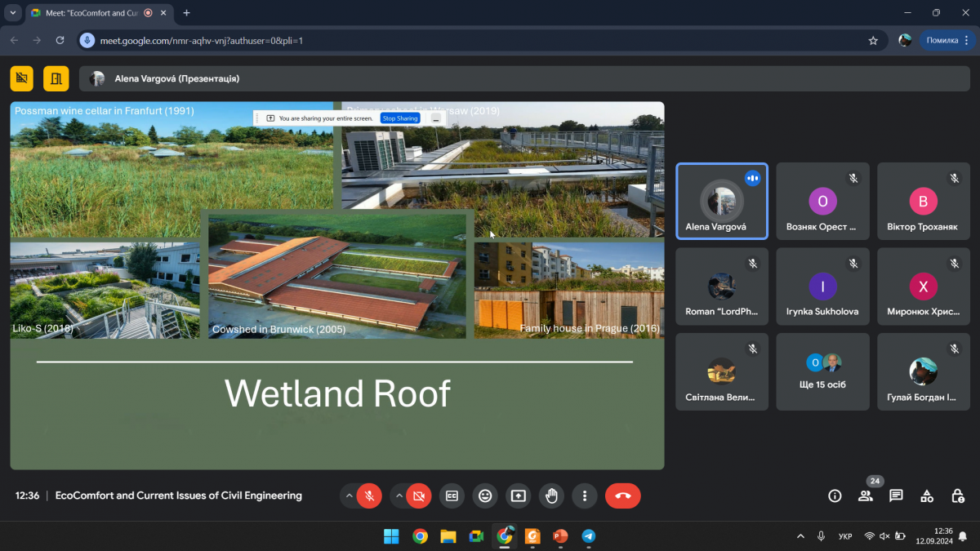Open the emoji reactions picker
This screenshot has width=980, height=551.
pyautogui.click(x=485, y=495)
